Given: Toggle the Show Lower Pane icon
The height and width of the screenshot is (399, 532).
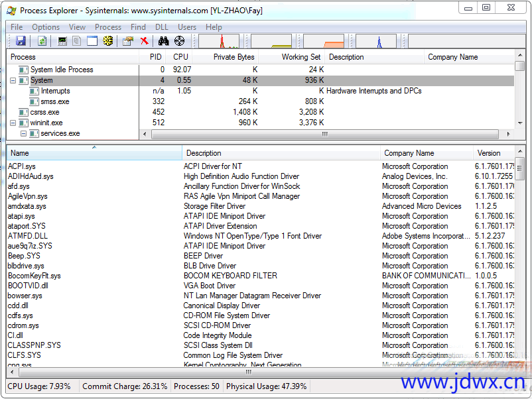Looking at the screenshot, I should coord(92,41).
